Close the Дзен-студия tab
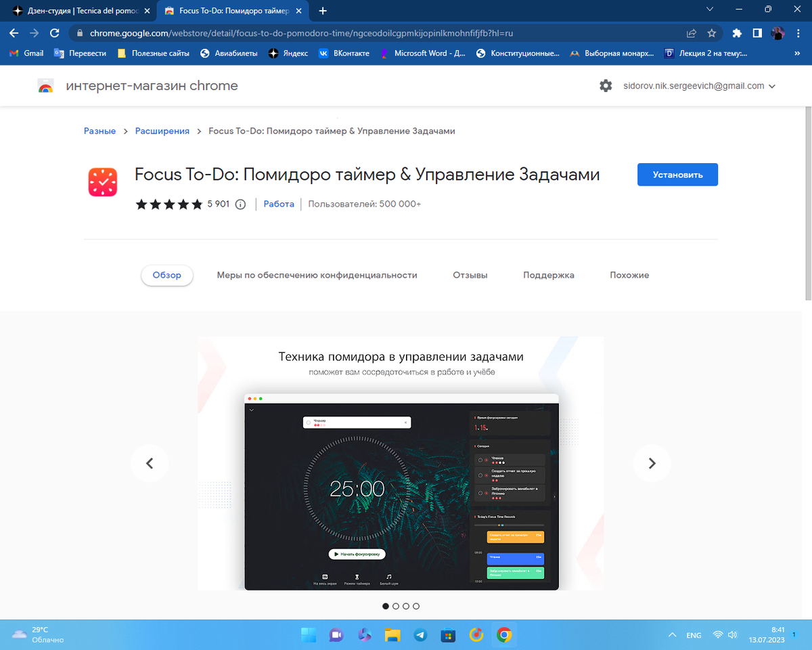 (148, 11)
